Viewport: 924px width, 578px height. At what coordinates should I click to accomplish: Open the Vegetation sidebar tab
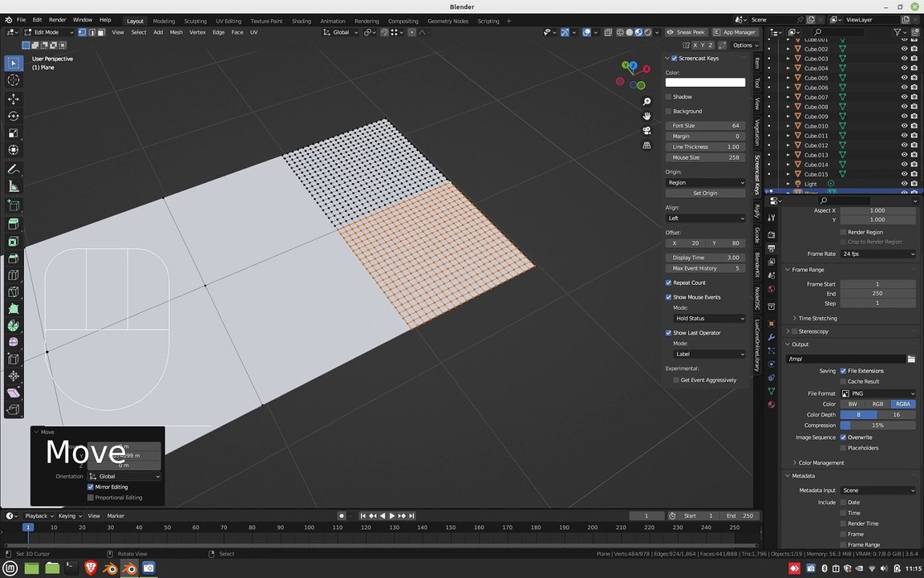coord(757,132)
